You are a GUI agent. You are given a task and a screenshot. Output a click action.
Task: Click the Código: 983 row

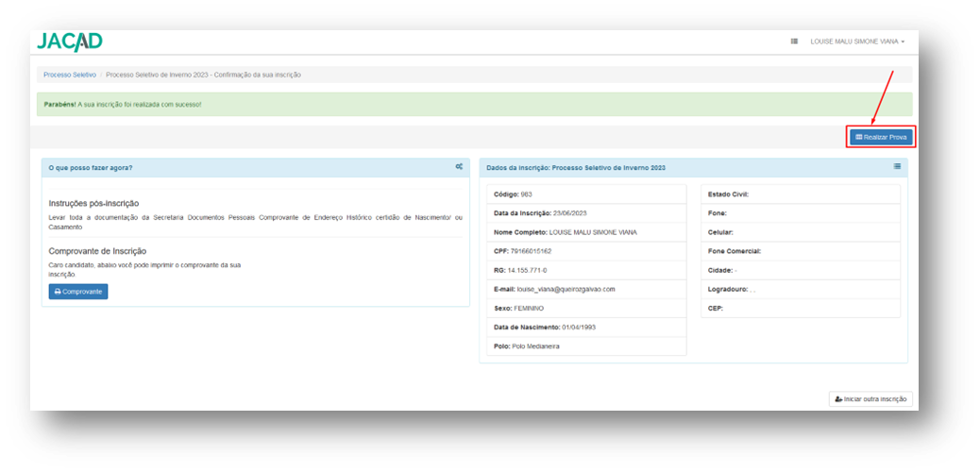tap(585, 194)
